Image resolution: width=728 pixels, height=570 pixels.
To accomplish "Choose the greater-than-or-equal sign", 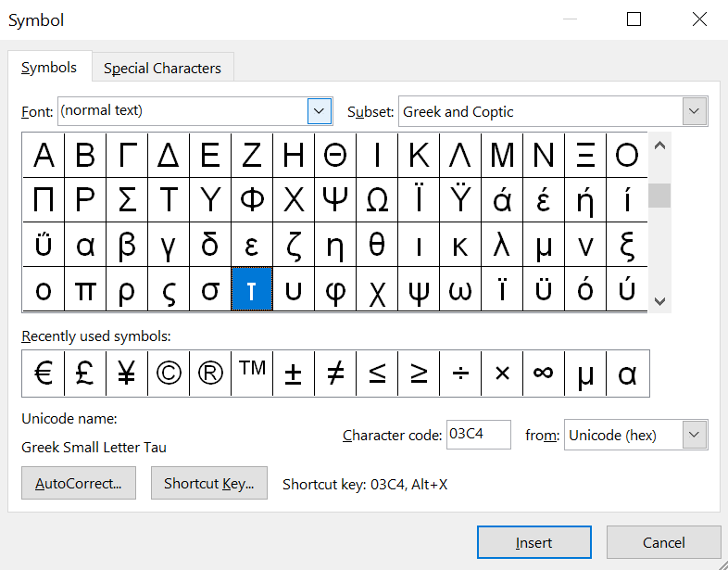I will pos(419,374).
